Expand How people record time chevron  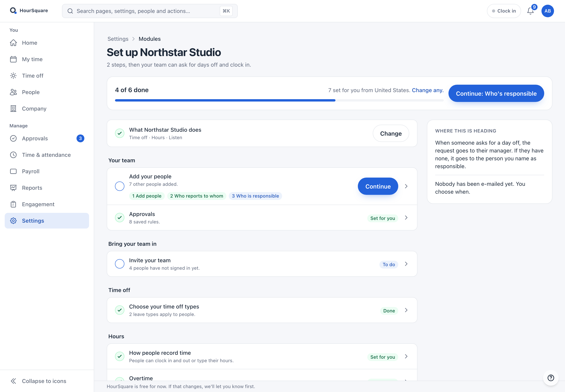click(x=406, y=356)
